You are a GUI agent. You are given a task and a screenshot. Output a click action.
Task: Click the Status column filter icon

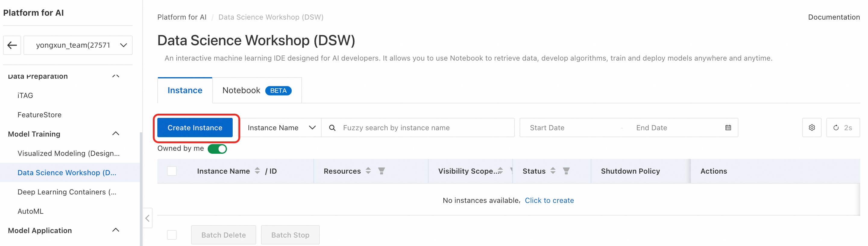coord(566,171)
